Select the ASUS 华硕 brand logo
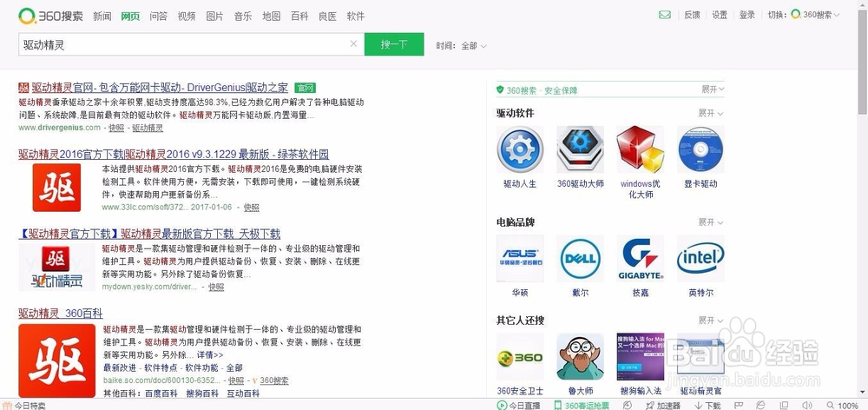This screenshot has height=410, width=868. [520, 259]
